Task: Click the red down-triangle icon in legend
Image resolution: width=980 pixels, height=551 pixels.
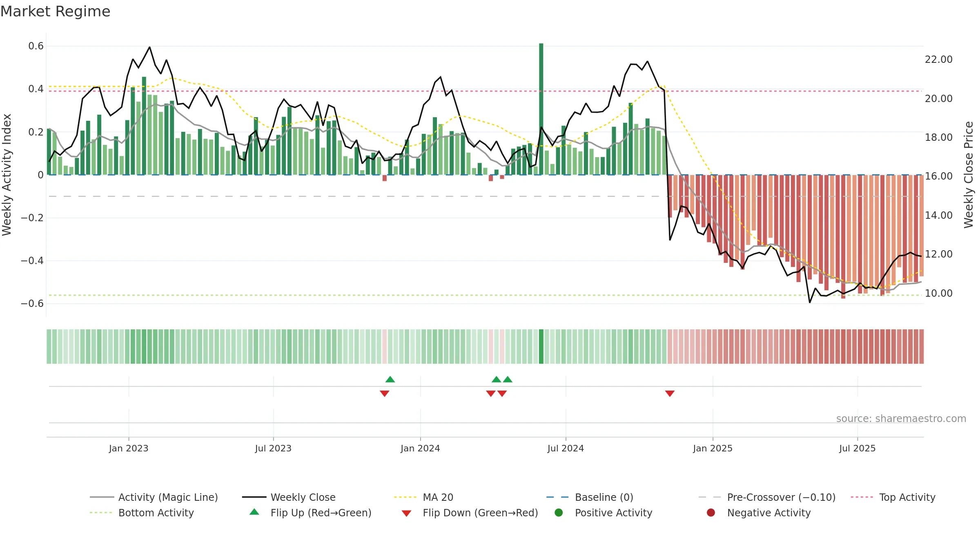Action: pos(406,513)
